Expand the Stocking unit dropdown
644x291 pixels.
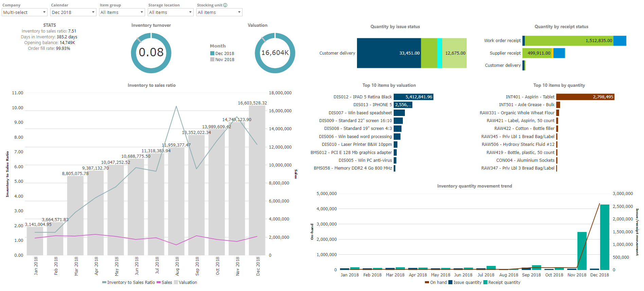(219, 12)
